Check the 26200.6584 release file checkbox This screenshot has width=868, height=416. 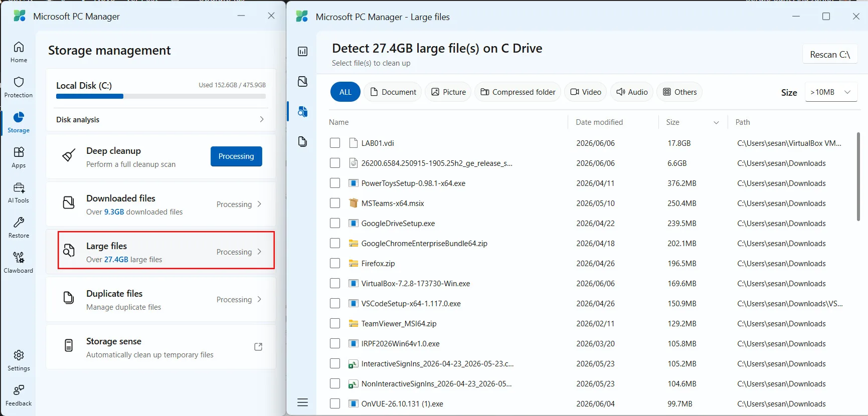click(x=335, y=163)
